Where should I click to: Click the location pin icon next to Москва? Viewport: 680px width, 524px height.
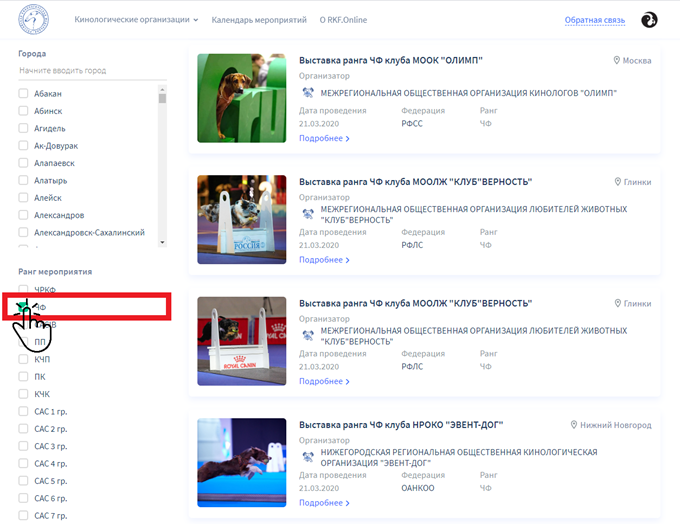[617, 61]
